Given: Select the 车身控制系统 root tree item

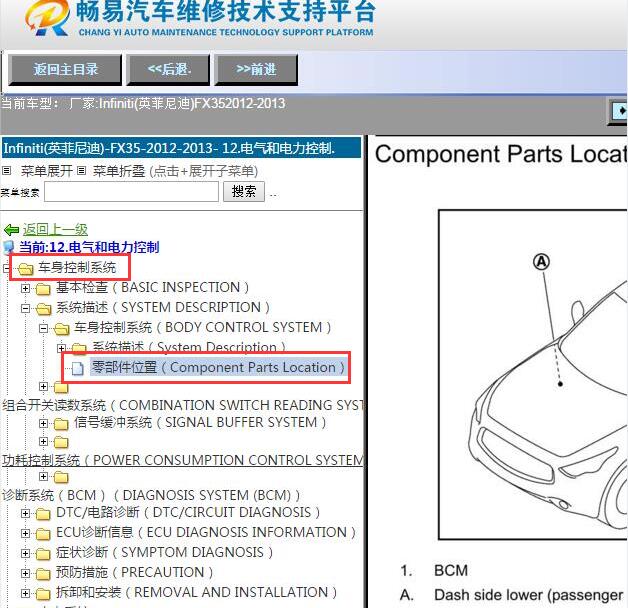Looking at the screenshot, I should pos(77,268).
